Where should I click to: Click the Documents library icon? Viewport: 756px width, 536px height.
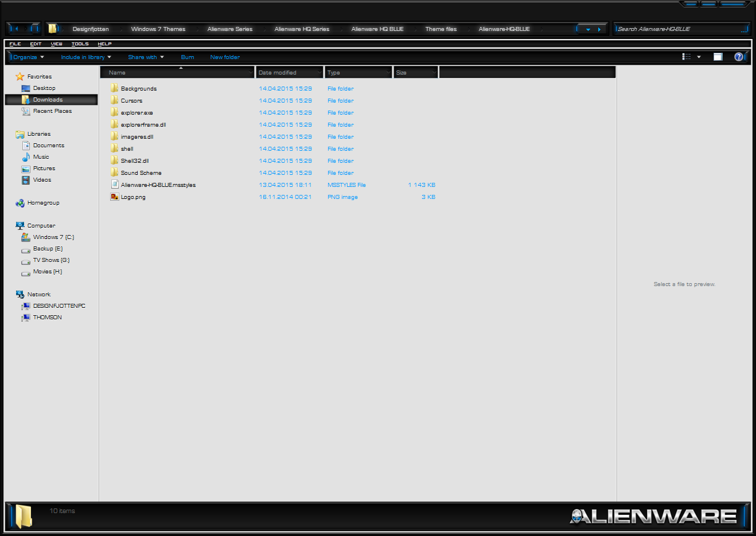[26, 146]
